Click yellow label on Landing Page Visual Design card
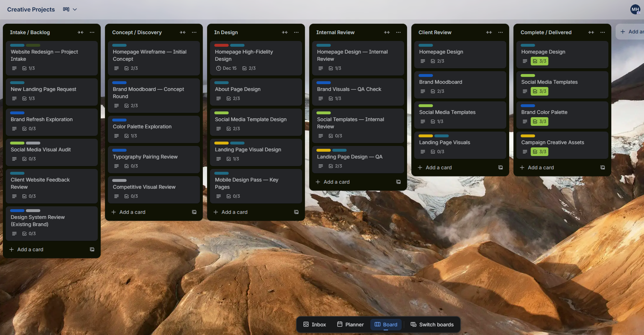This screenshot has width=644, height=335. coord(221,143)
